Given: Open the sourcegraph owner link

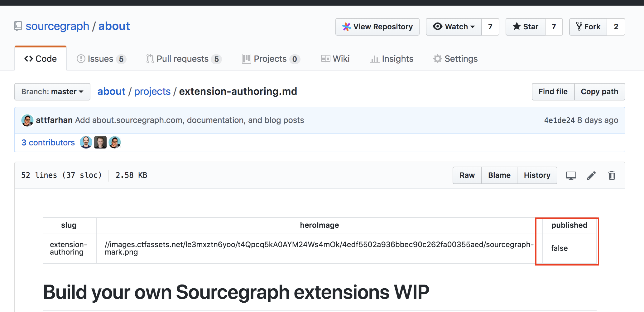Looking at the screenshot, I should tap(57, 26).
